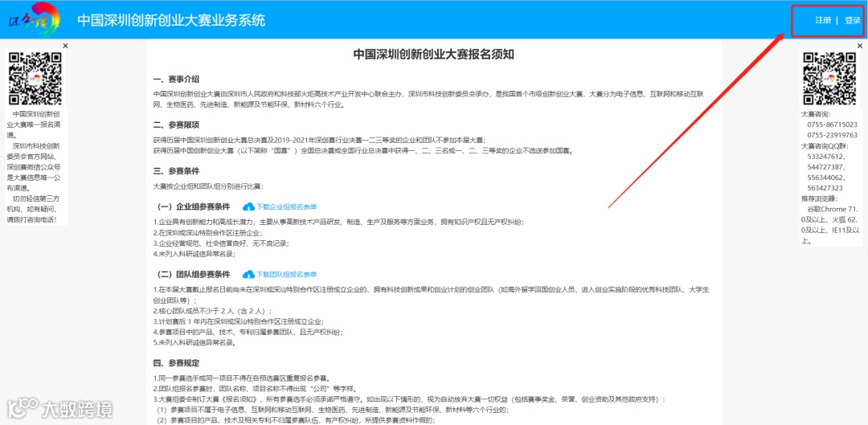The height and width of the screenshot is (425, 868).
Task: Click line 未列入科研诚信异常名录 under 企业组
Action: tap(194, 254)
